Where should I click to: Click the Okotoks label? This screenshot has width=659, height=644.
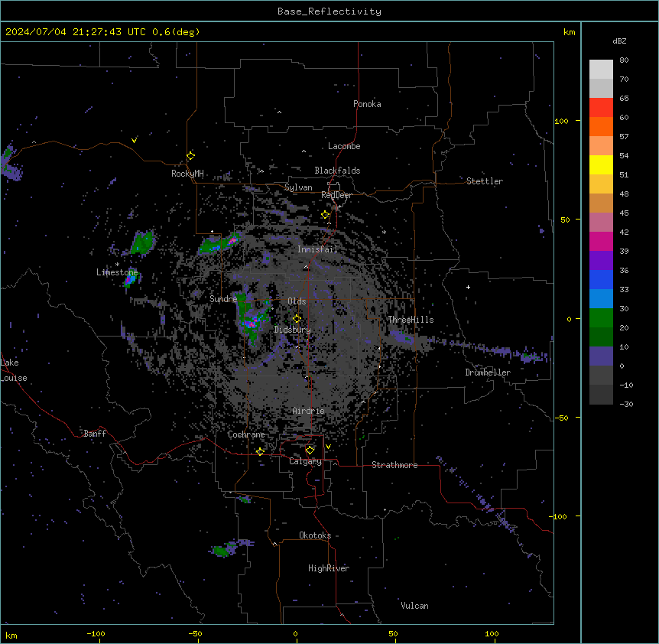315,535
